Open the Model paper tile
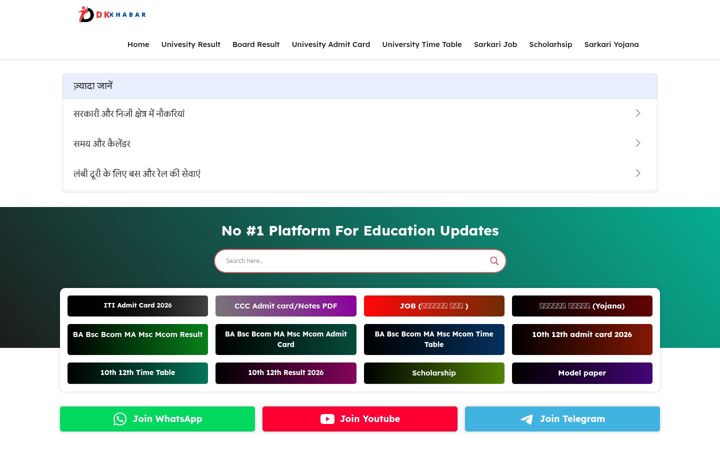 click(x=582, y=373)
